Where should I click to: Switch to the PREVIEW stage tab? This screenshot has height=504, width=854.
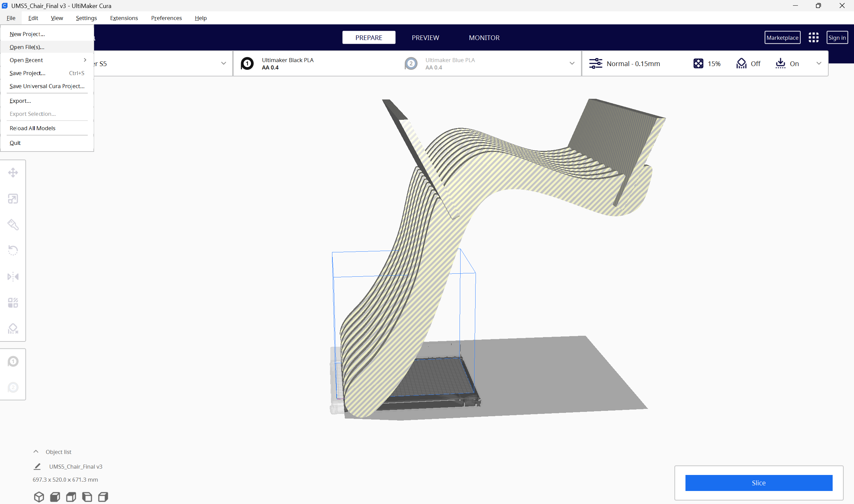pos(425,37)
